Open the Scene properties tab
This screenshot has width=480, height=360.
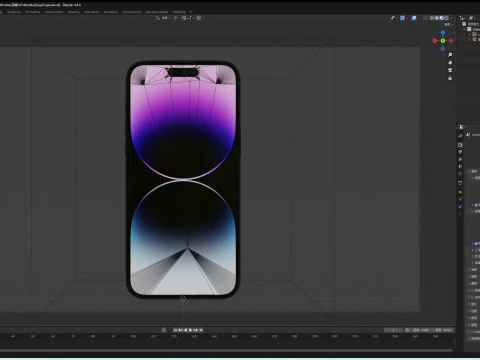[460, 166]
